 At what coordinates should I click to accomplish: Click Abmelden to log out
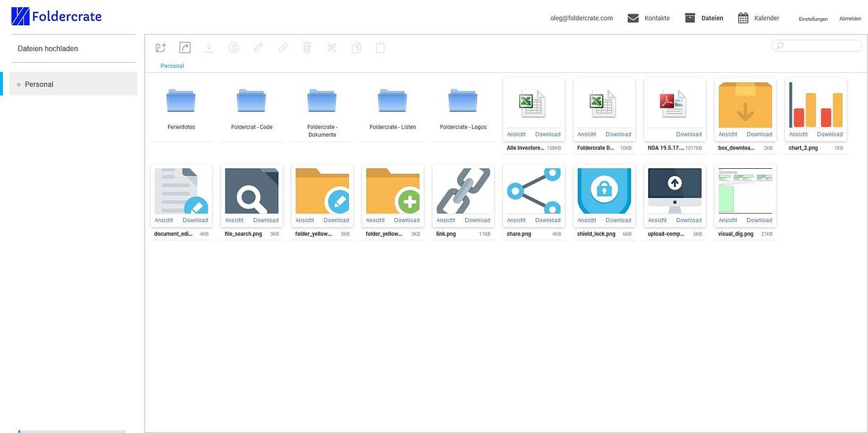[850, 19]
